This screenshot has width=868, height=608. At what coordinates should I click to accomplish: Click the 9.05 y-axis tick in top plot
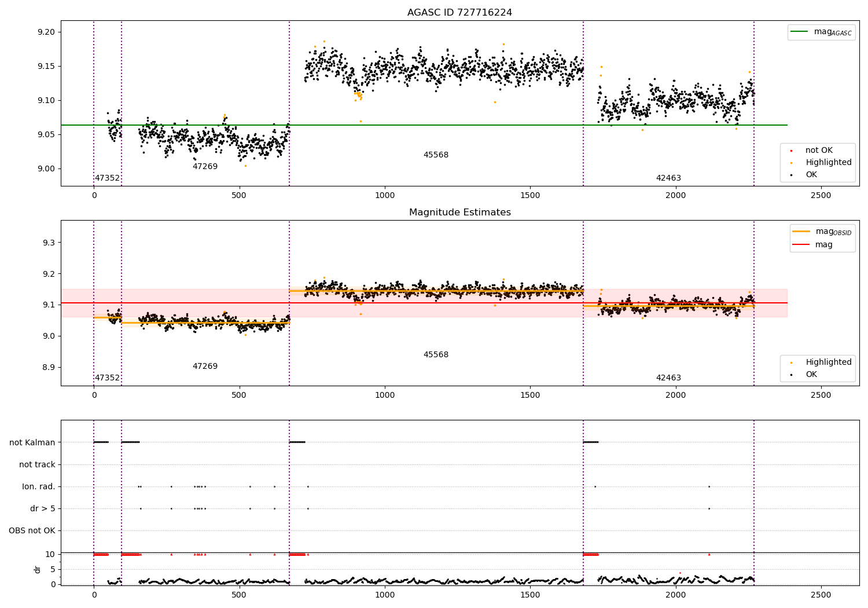(x=46, y=134)
